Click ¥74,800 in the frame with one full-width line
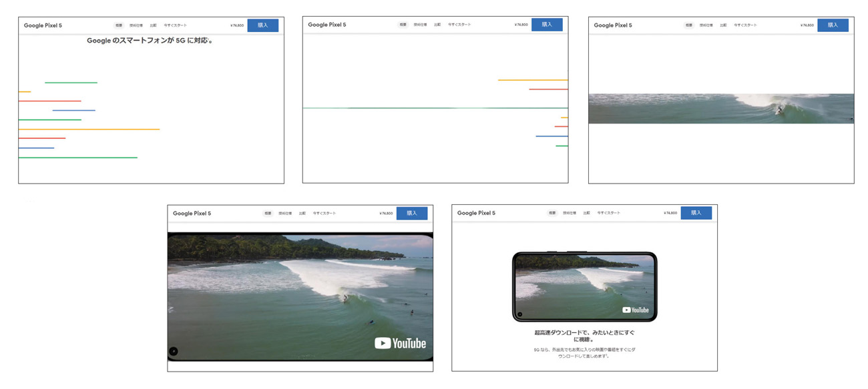 [x=521, y=25]
